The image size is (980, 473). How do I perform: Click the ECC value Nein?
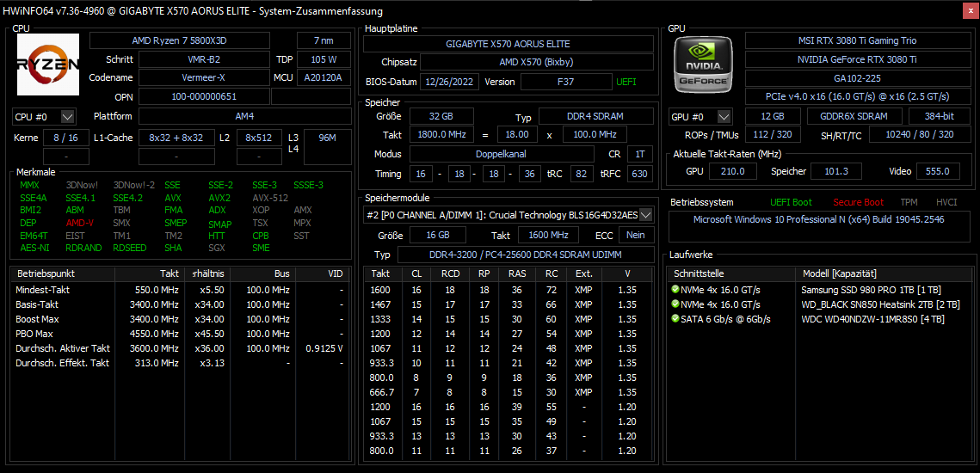click(636, 235)
